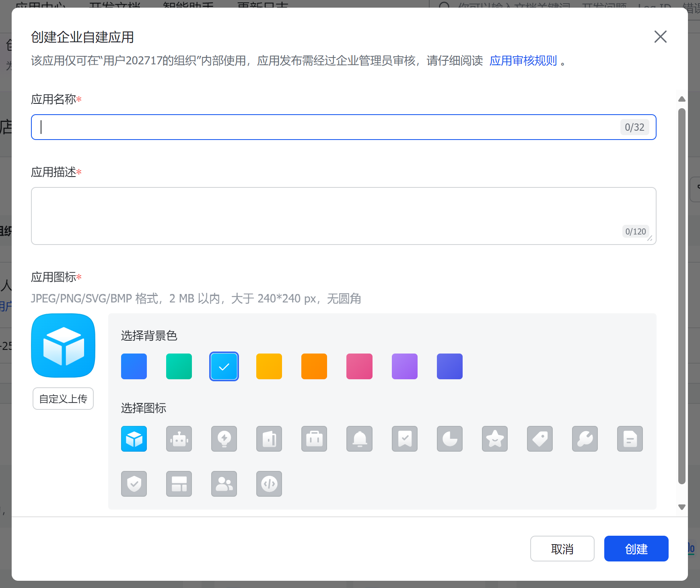The width and height of the screenshot is (700, 588).
Task: Choose the document app icon
Action: (x=630, y=439)
